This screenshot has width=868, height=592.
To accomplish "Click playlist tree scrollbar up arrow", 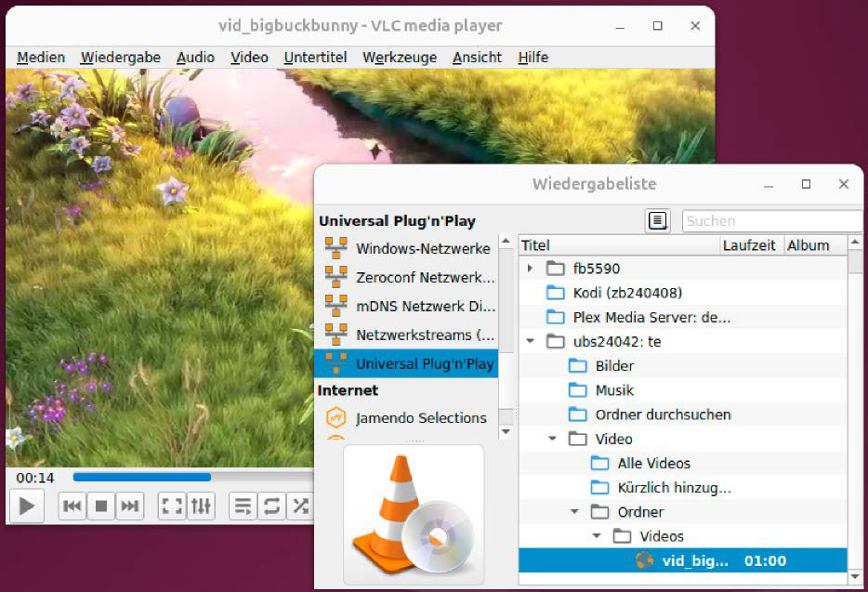I will pyautogui.click(x=855, y=242).
